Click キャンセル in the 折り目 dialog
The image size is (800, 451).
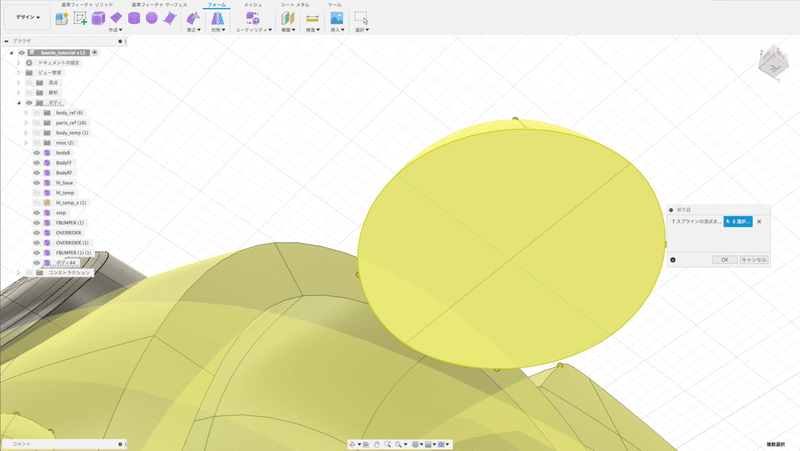pos(754,260)
